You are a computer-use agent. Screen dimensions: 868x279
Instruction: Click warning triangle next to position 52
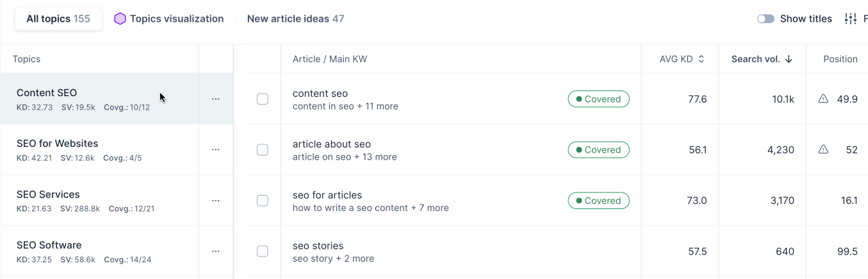[823, 149]
